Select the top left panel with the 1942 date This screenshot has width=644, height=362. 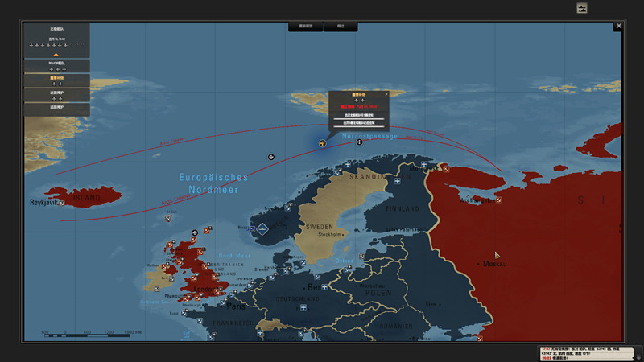point(56,40)
